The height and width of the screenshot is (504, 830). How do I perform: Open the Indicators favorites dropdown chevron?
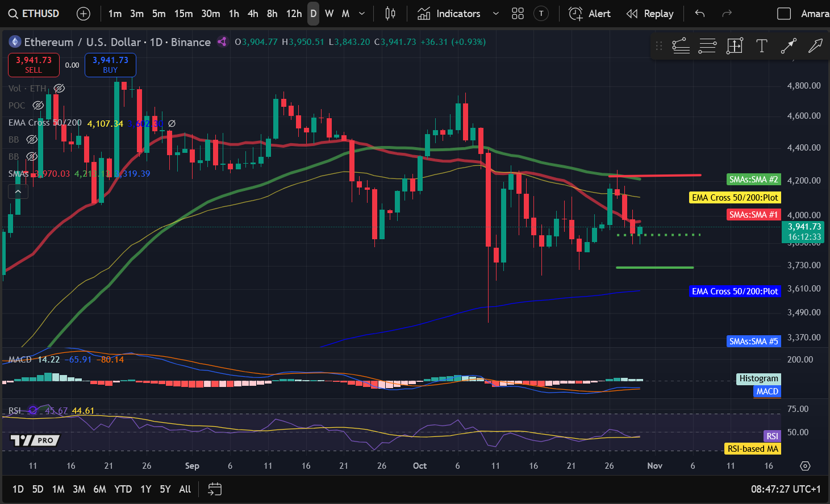495,14
